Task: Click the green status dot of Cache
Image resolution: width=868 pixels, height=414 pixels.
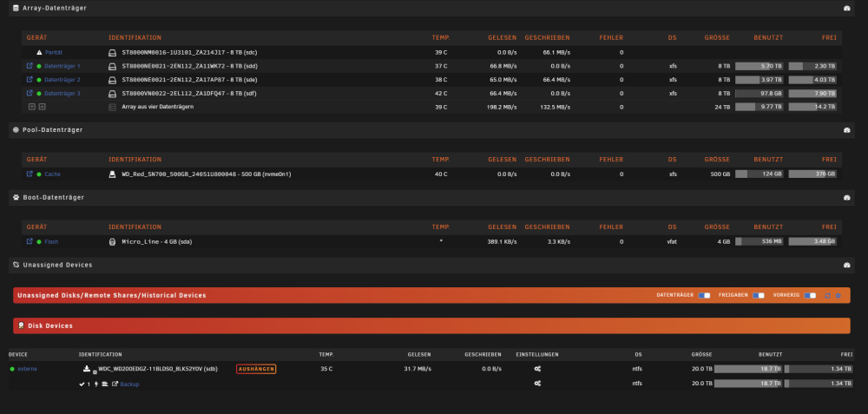Action: (39, 174)
